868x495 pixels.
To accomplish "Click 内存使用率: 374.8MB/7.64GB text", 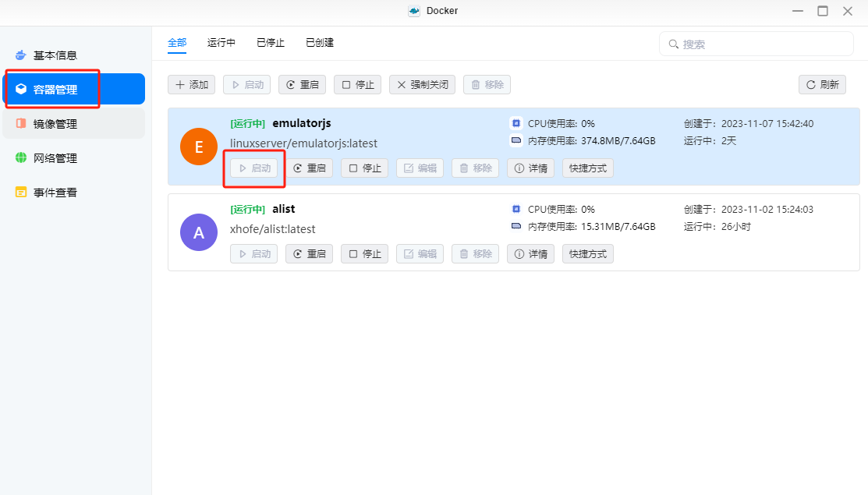I will 592,141.
